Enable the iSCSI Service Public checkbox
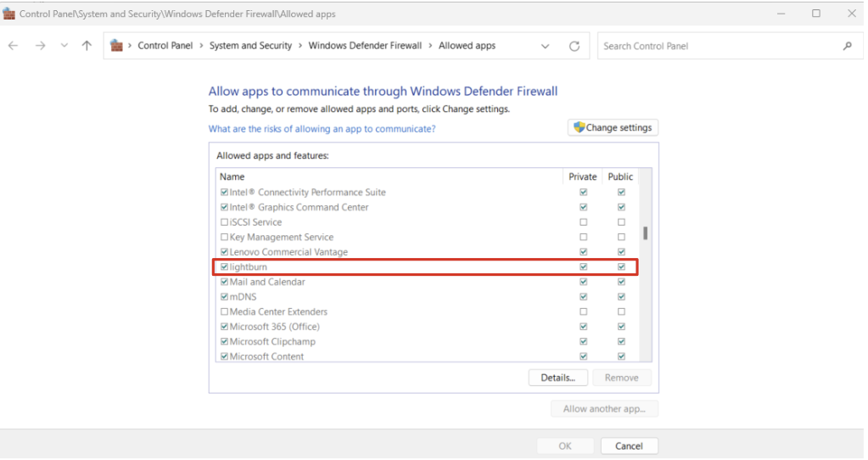 coord(621,222)
